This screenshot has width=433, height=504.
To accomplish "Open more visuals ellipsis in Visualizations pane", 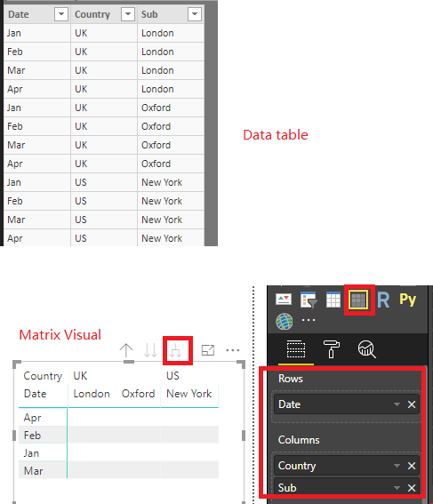I will (309, 320).
